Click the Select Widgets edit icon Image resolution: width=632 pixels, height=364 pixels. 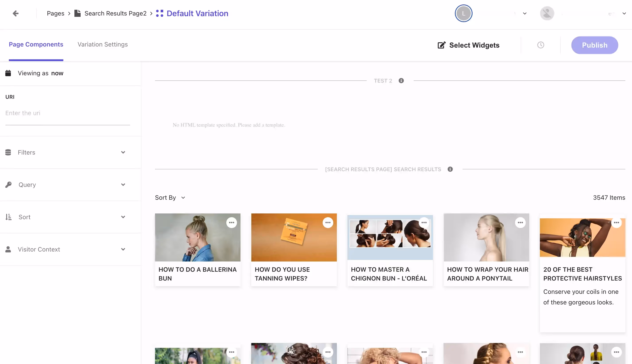pyautogui.click(x=441, y=45)
